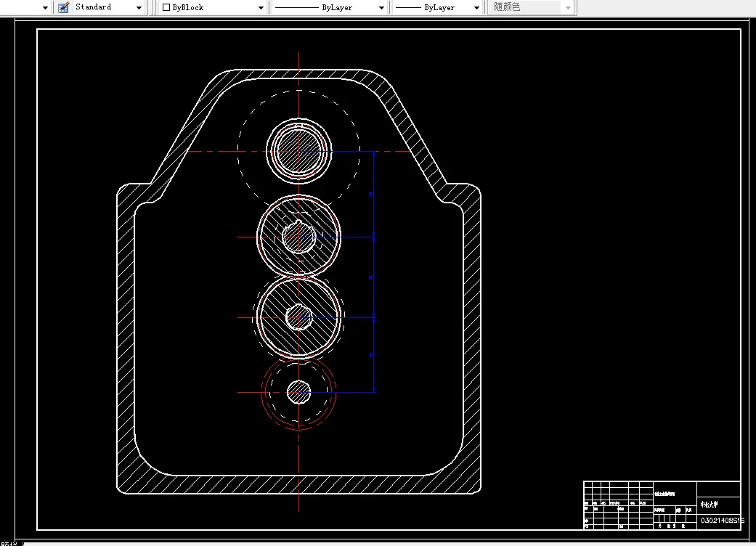Open the ByBlock color control dropdown
This screenshot has height=546, width=756.
(x=213, y=8)
